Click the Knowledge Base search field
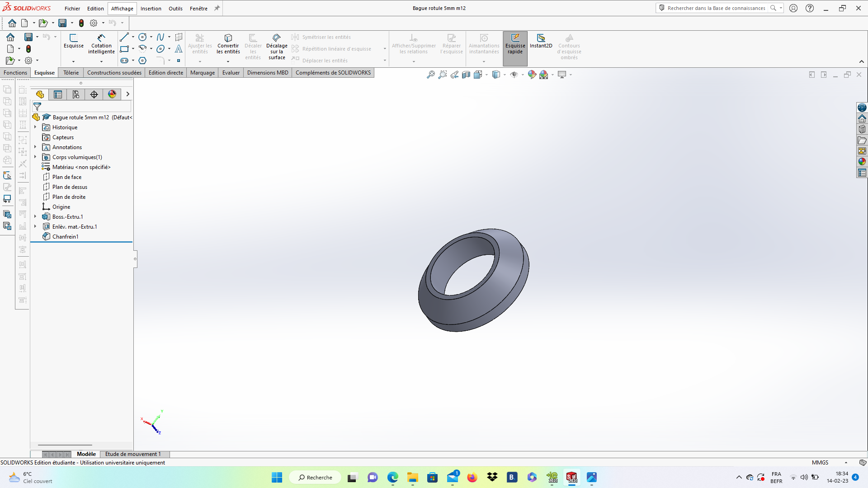The width and height of the screenshot is (868, 488). [x=716, y=8]
